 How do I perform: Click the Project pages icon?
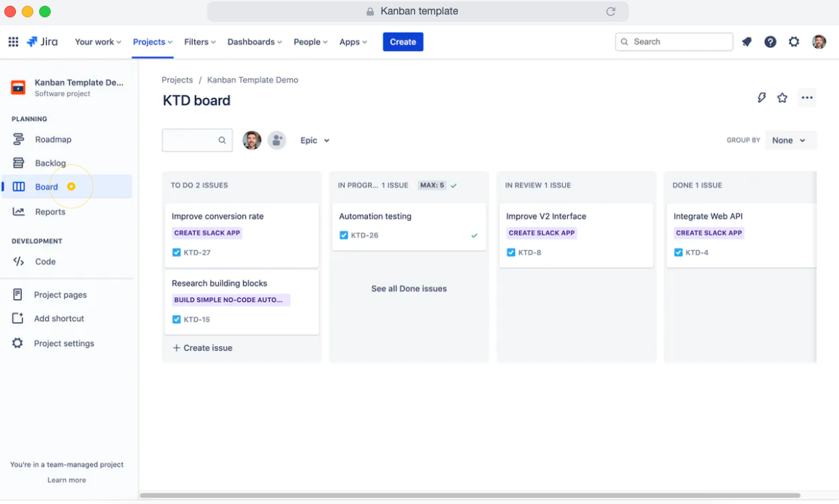point(17,294)
